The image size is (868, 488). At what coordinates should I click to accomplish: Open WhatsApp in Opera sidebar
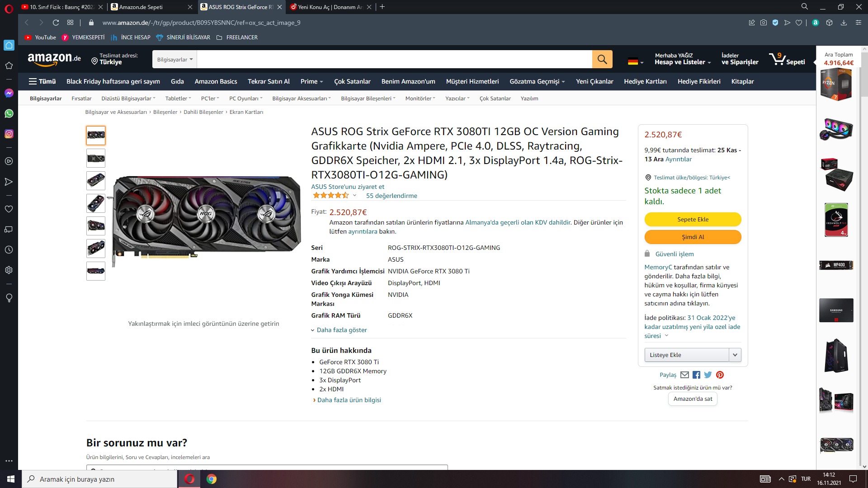pyautogui.click(x=9, y=113)
